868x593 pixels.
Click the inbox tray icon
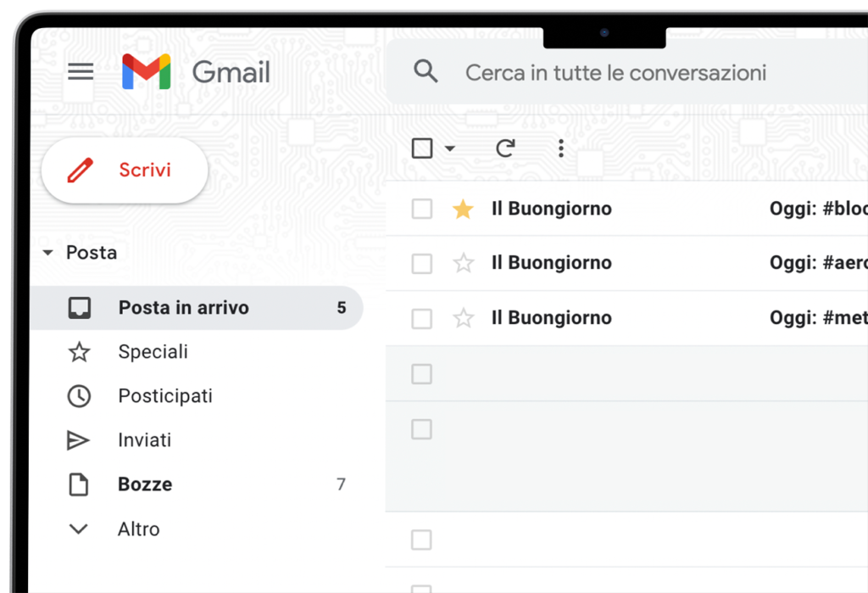pyautogui.click(x=79, y=308)
